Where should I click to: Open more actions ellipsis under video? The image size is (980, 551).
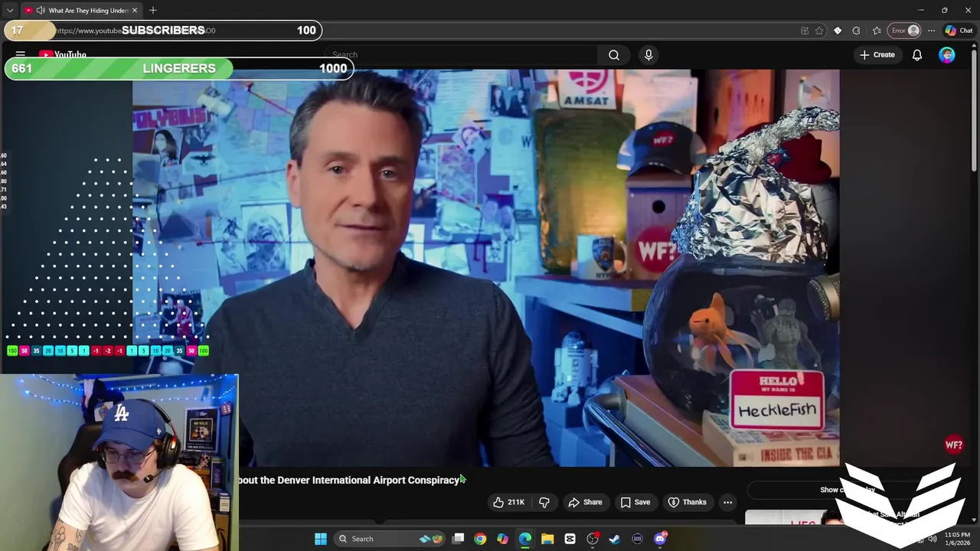click(x=727, y=502)
